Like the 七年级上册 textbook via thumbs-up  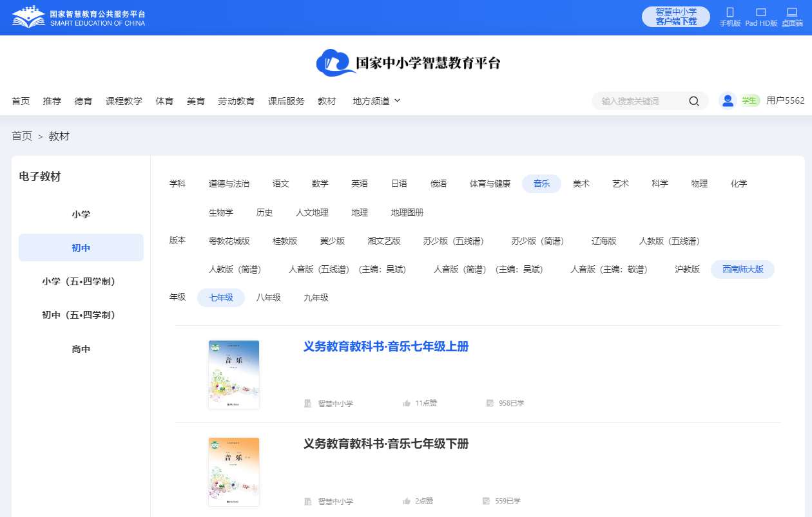[407, 404]
